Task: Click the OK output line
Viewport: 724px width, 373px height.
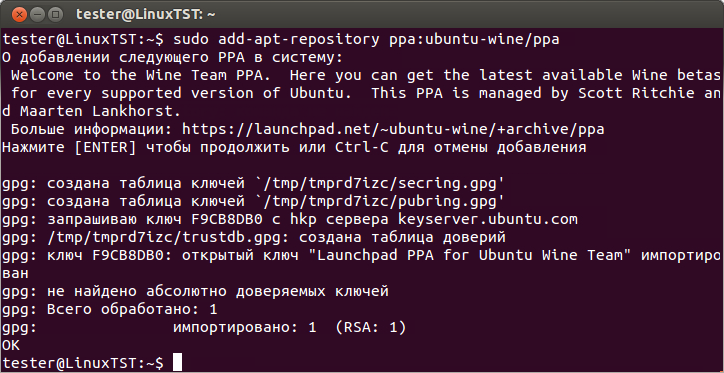Action: pos(11,345)
